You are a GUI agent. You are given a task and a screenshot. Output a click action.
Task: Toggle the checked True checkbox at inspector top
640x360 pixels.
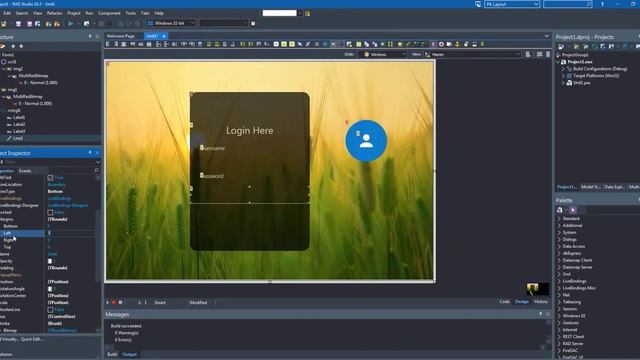pyautogui.click(x=50, y=178)
